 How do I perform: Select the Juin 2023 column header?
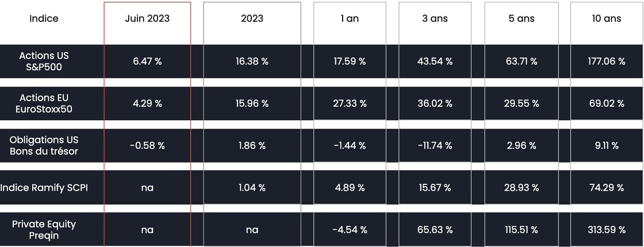pyautogui.click(x=147, y=19)
